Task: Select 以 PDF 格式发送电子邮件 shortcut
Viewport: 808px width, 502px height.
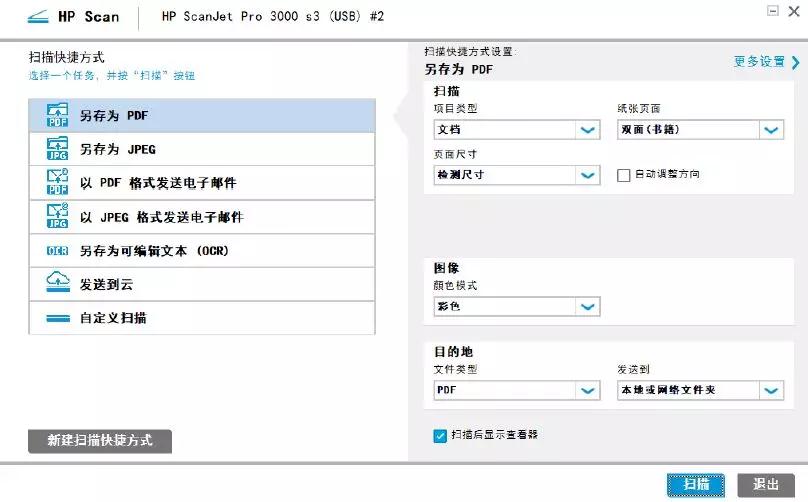Action: (x=202, y=182)
